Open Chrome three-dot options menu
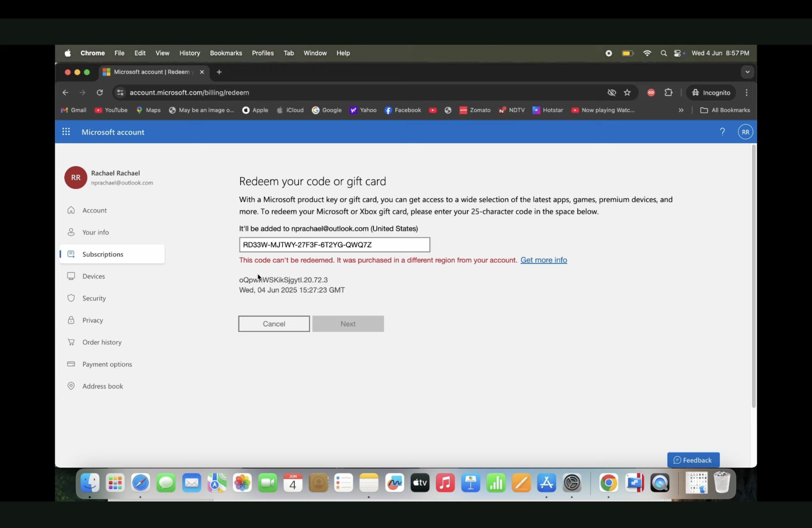 746,93
